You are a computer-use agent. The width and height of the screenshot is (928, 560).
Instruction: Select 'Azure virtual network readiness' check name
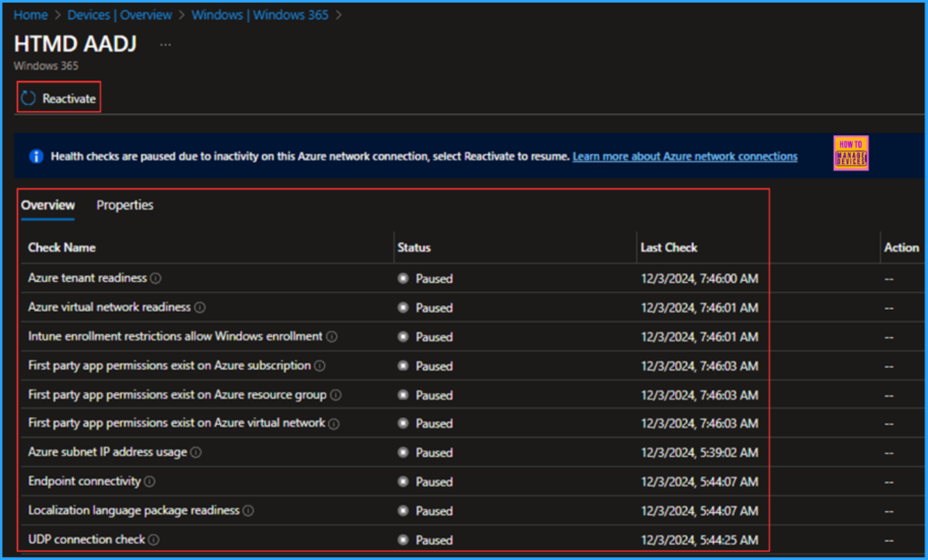[x=110, y=306]
